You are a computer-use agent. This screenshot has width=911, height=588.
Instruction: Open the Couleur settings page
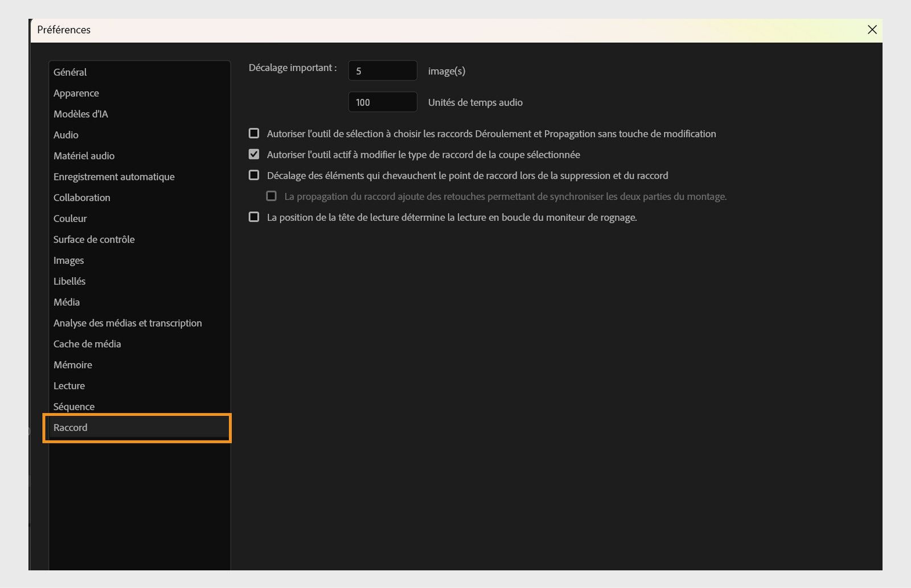tap(69, 218)
